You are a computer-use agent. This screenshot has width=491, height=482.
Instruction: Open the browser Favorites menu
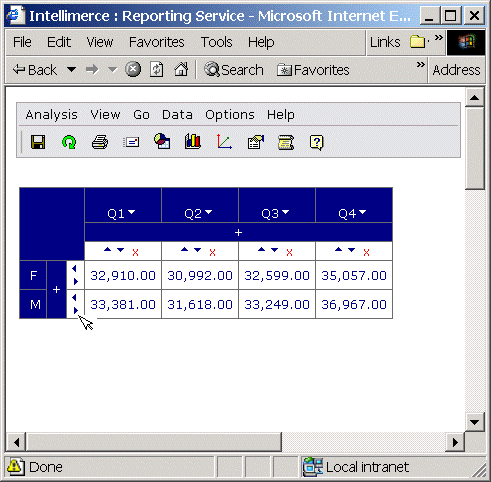click(157, 42)
